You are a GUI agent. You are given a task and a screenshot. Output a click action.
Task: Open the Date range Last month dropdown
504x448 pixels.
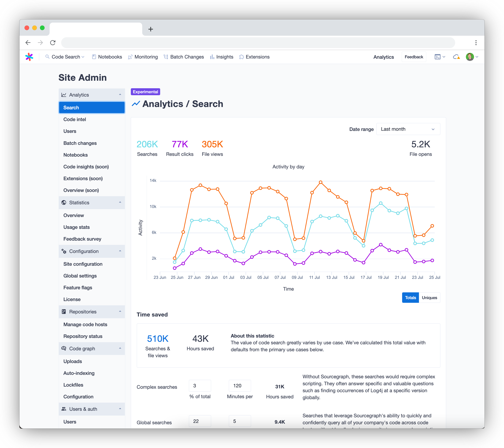408,129
